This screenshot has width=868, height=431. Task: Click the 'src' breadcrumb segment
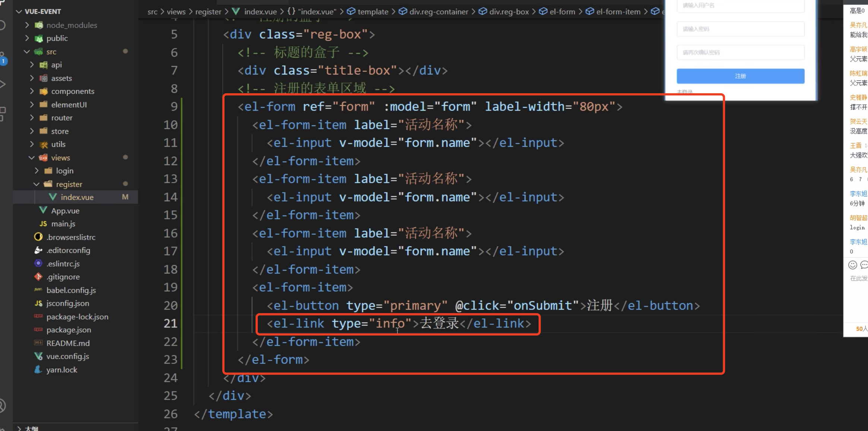click(152, 12)
